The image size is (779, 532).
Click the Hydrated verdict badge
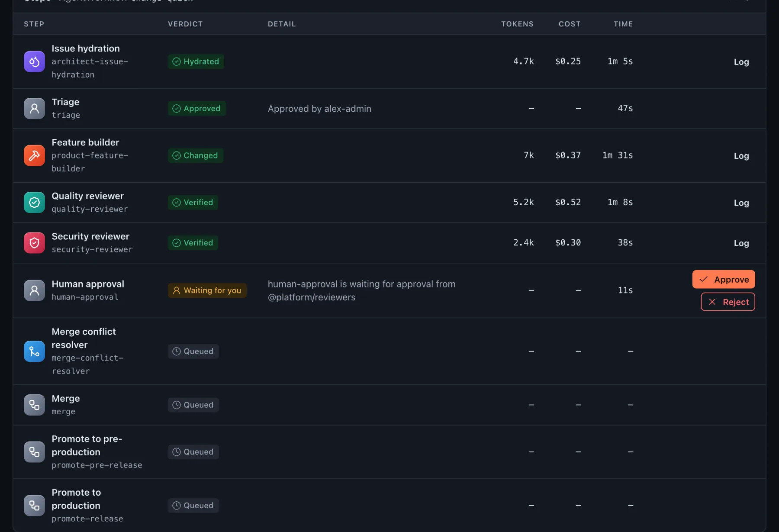tap(196, 61)
